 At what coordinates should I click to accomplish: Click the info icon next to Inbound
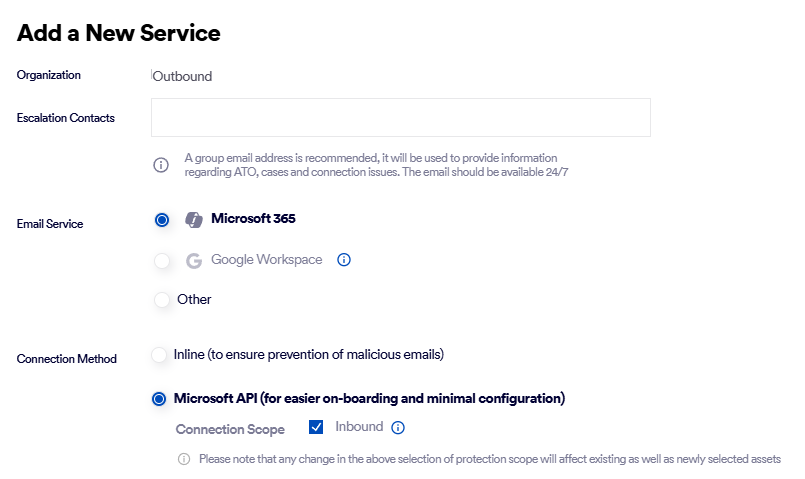[x=398, y=428]
